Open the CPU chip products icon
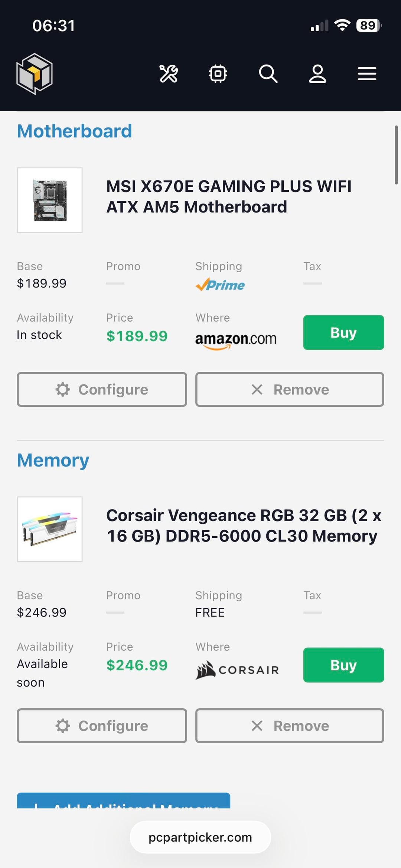The width and height of the screenshot is (401, 868). pos(218,74)
